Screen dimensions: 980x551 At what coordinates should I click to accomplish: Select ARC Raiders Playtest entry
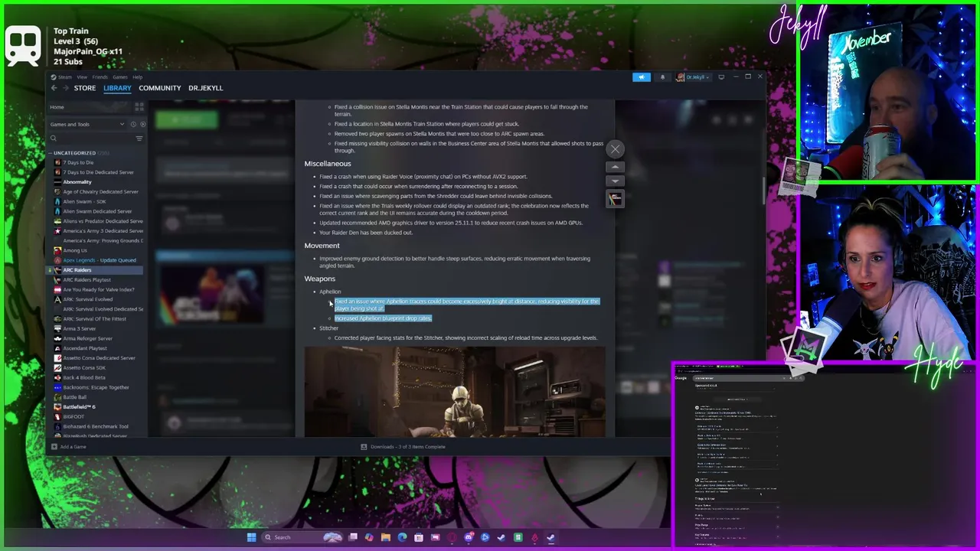click(x=87, y=280)
